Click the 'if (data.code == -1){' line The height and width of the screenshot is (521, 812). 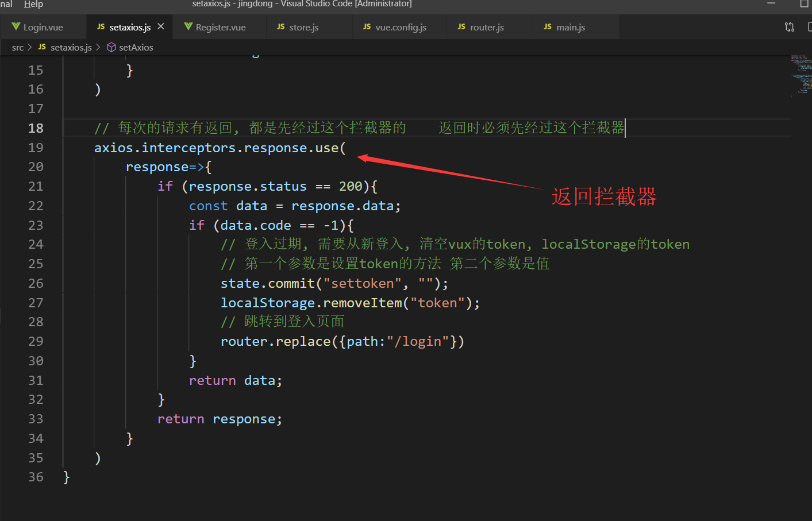coord(271,225)
